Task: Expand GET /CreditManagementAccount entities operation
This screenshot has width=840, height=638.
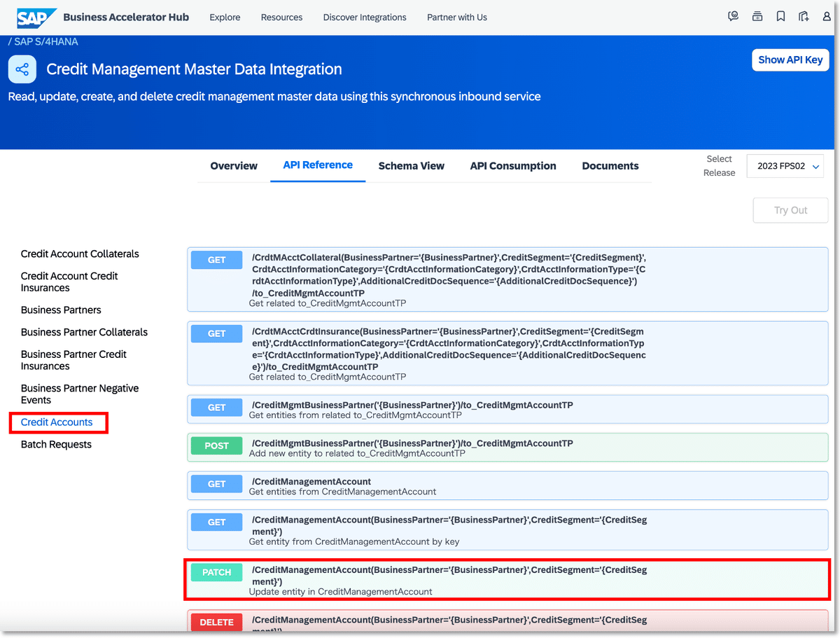Action: coord(507,486)
